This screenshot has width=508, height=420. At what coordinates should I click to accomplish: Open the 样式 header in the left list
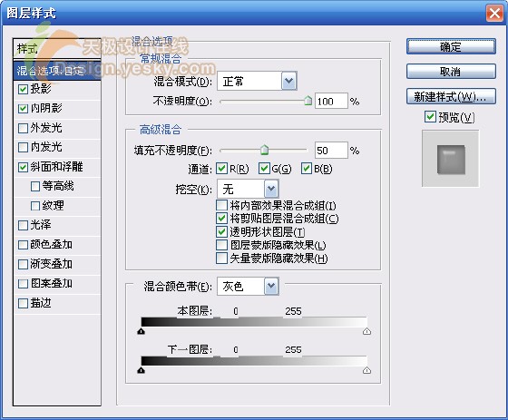(x=57, y=49)
